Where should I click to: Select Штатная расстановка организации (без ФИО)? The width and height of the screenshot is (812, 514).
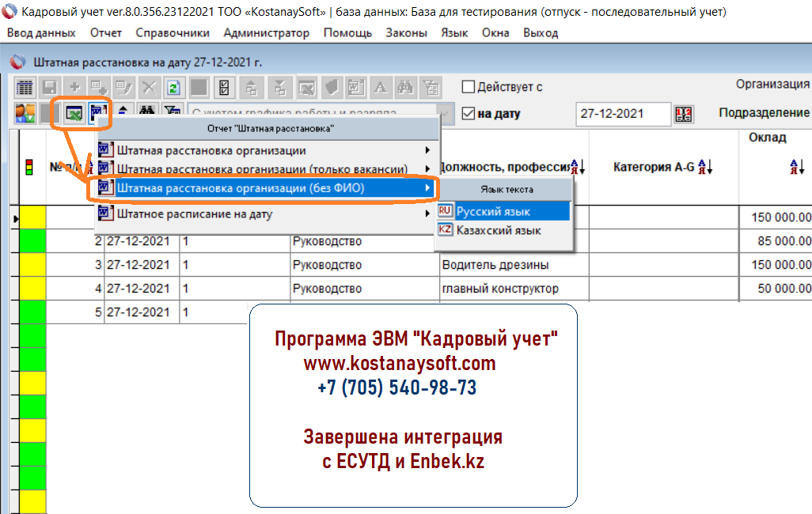[x=264, y=188]
